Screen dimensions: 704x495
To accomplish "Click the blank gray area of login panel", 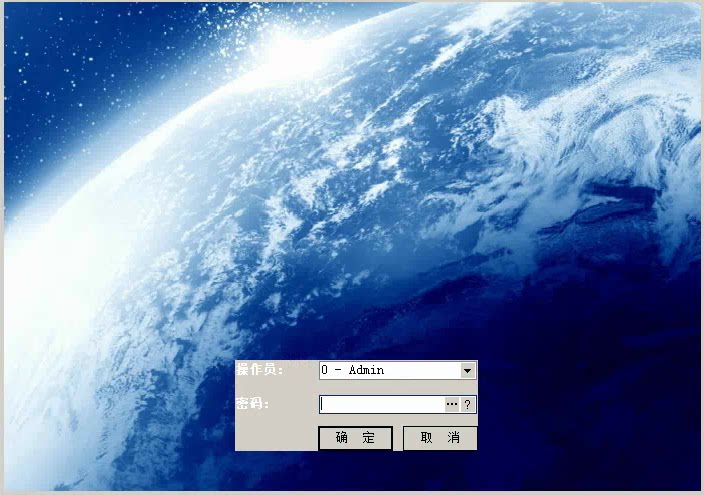I will pos(275,432).
